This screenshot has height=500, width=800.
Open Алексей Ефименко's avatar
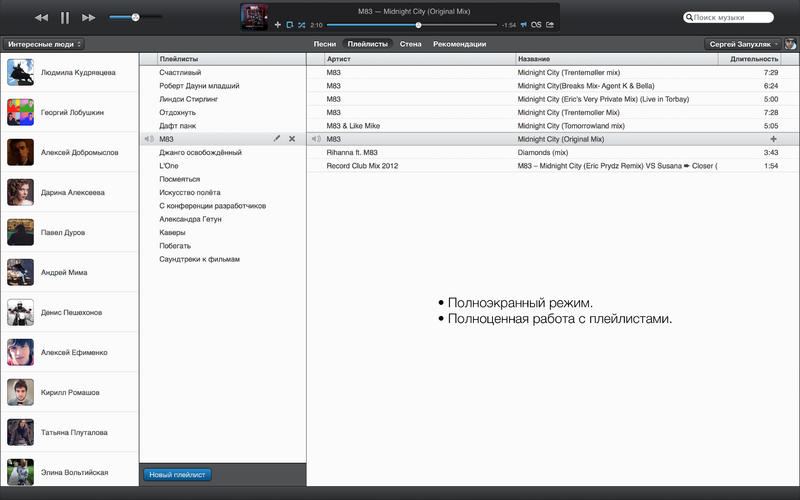coord(20,352)
